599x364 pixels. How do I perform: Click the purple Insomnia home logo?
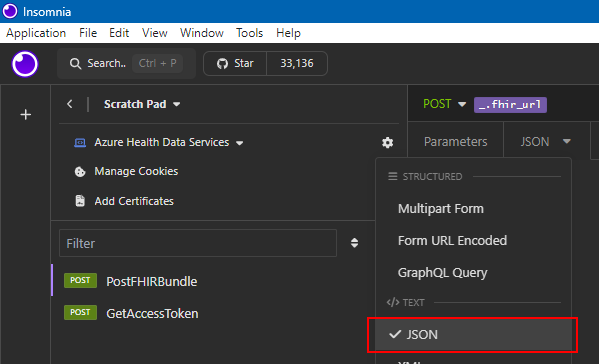[x=25, y=64]
